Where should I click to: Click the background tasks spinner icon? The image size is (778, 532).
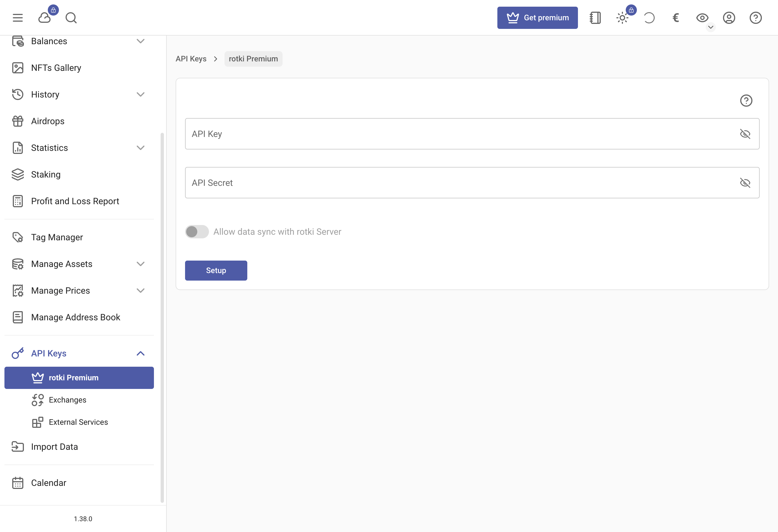(649, 18)
